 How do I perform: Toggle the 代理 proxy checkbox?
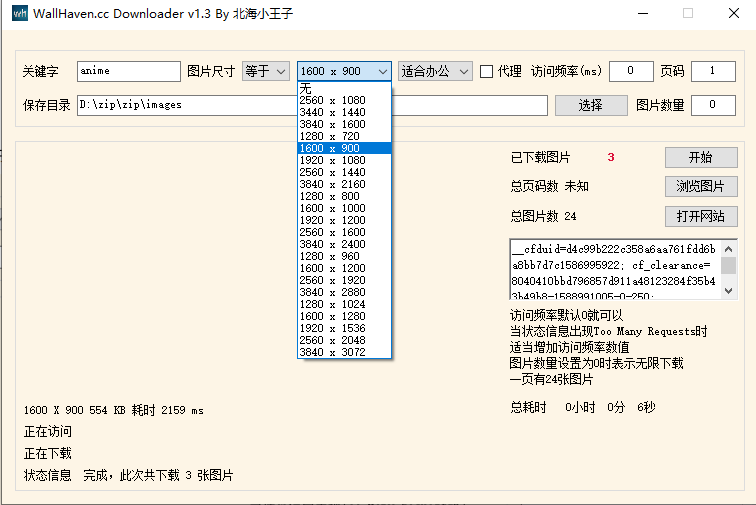click(486, 71)
